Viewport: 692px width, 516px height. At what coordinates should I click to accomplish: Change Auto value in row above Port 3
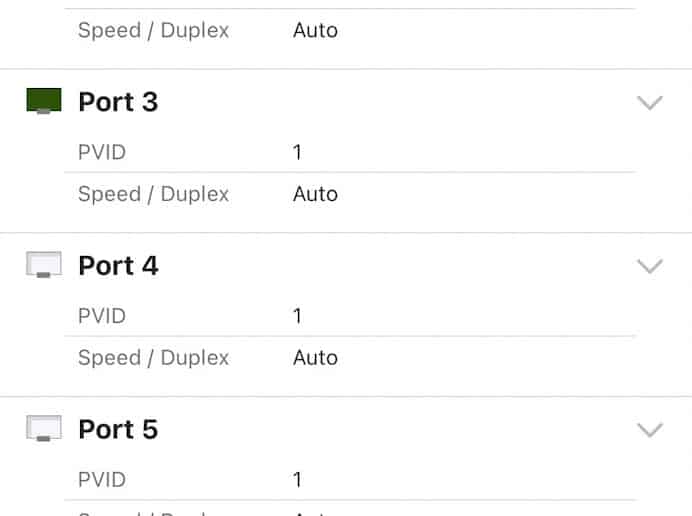tap(316, 30)
